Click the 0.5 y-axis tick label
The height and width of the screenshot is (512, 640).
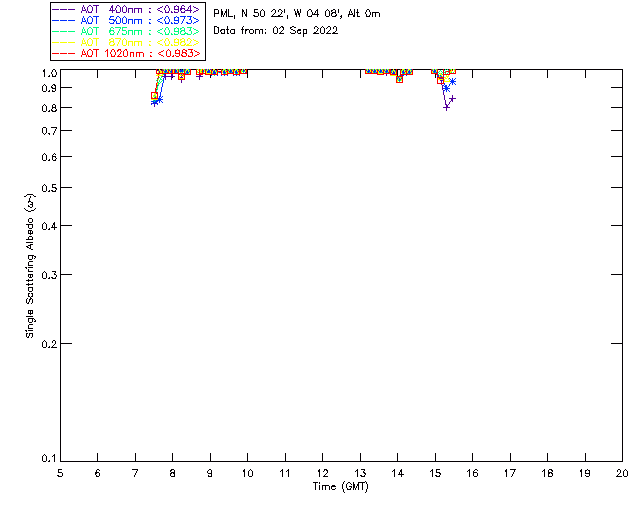[x=49, y=188]
